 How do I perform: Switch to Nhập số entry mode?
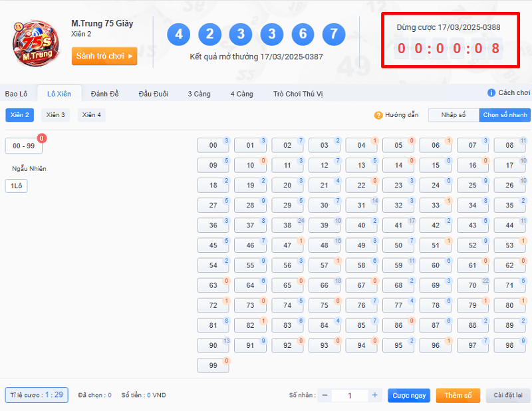pyautogui.click(x=453, y=114)
